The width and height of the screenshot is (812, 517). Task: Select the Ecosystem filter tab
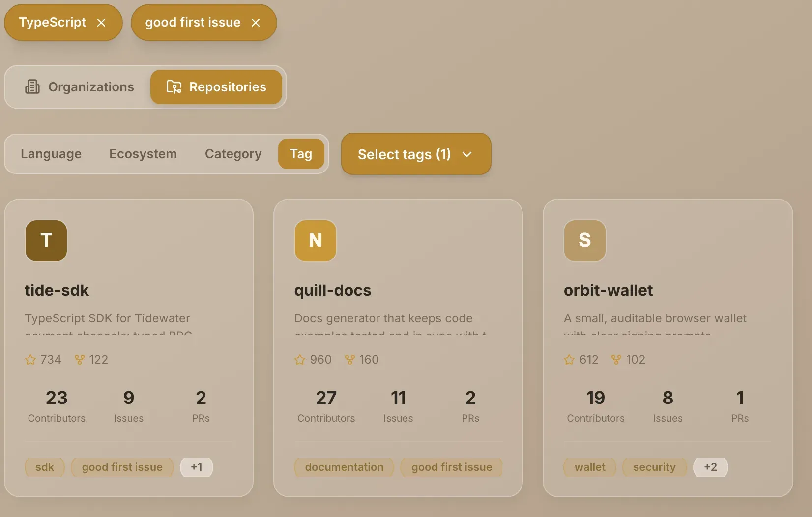143,154
